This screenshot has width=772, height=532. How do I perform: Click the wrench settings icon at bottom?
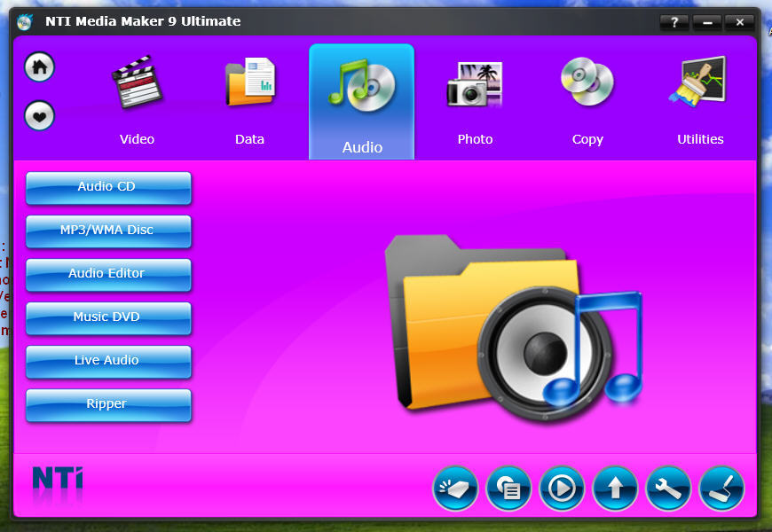(x=668, y=489)
